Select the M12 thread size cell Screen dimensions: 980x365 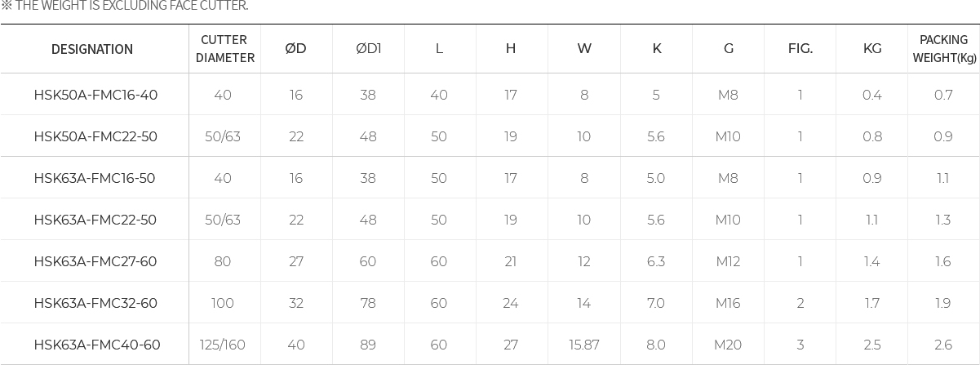727,262
